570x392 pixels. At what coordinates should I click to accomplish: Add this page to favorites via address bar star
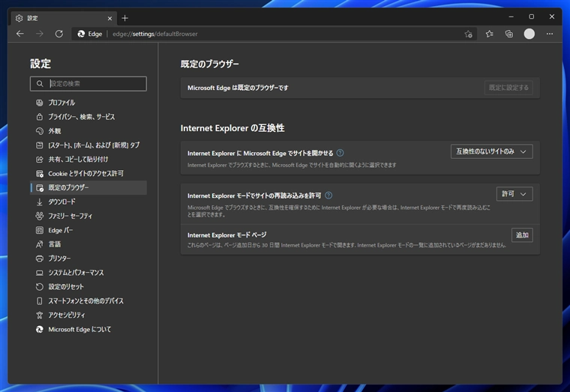468,34
